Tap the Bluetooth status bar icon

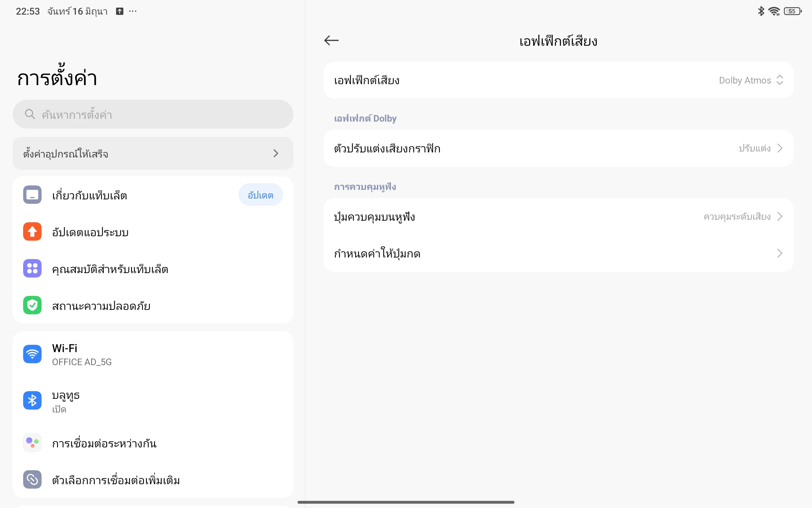(761, 11)
